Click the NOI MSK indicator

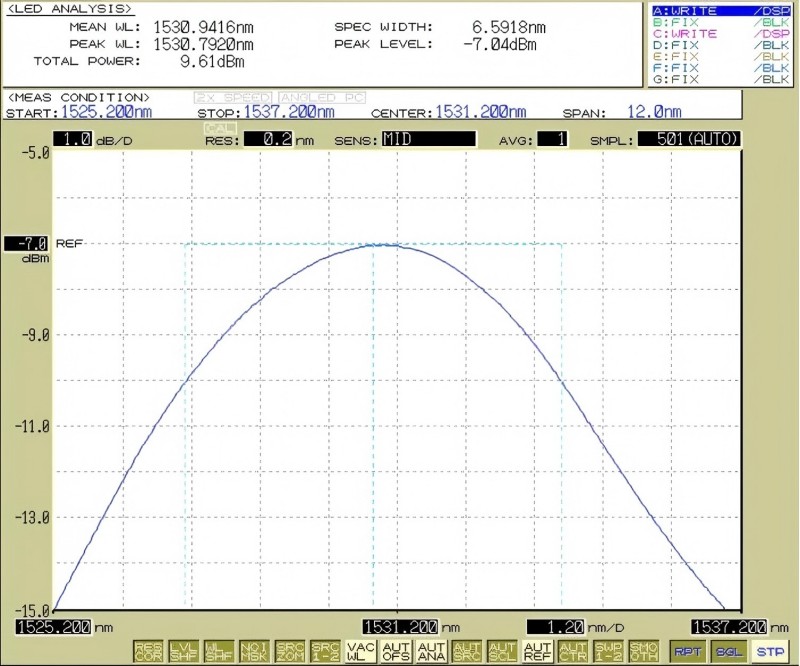[254, 652]
